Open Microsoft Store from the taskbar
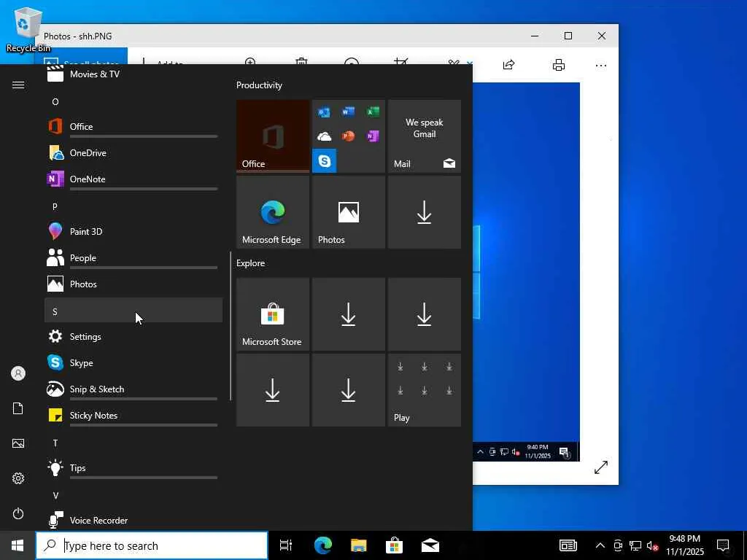The image size is (747, 560). (x=395, y=545)
